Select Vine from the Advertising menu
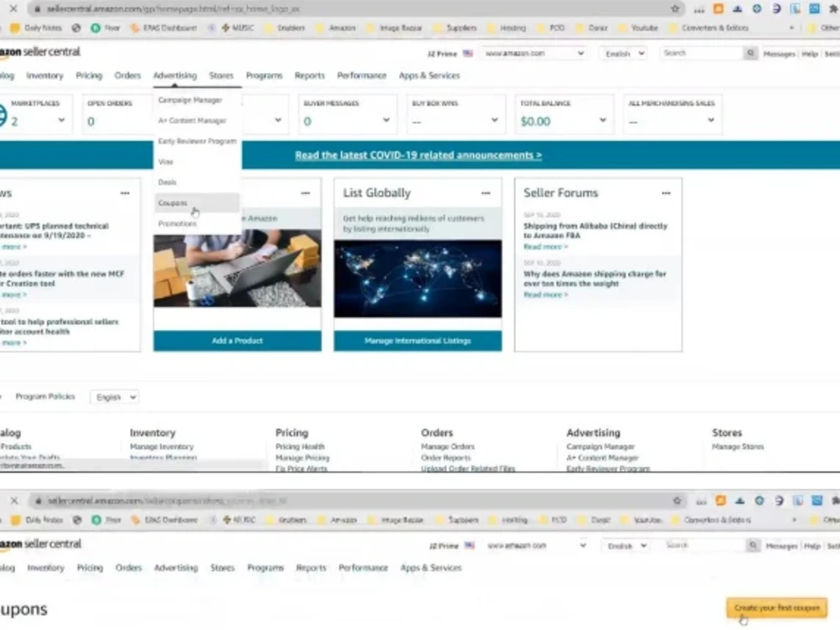 pos(165,162)
